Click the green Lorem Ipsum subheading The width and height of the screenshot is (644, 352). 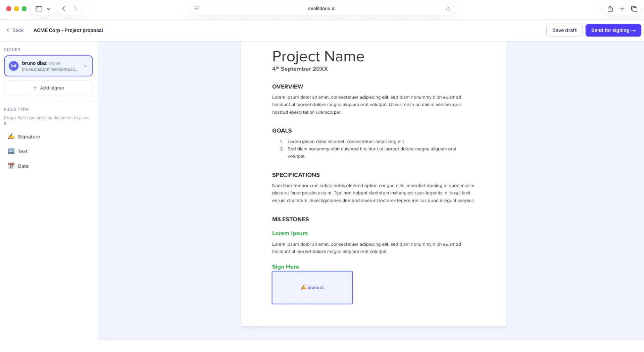click(290, 233)
